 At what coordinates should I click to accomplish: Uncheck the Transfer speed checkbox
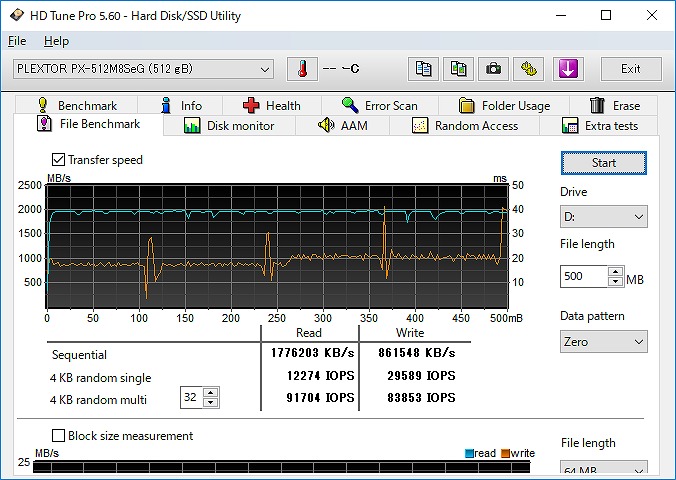coord(58,160)
